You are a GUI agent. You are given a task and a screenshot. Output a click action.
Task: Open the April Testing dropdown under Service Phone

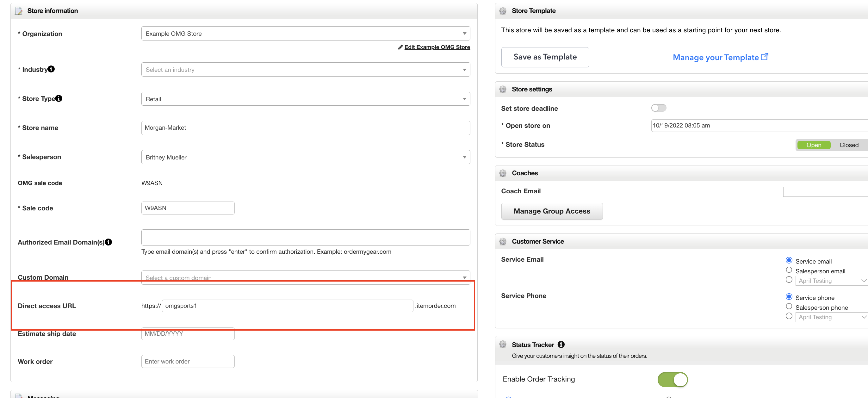click(x=831, y=317)
